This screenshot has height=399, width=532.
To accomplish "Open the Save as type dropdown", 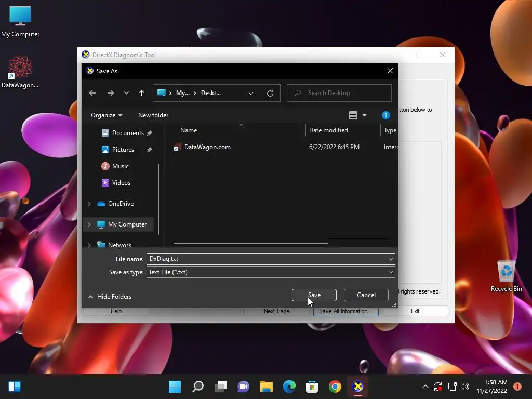I will (x=271, y=272).
